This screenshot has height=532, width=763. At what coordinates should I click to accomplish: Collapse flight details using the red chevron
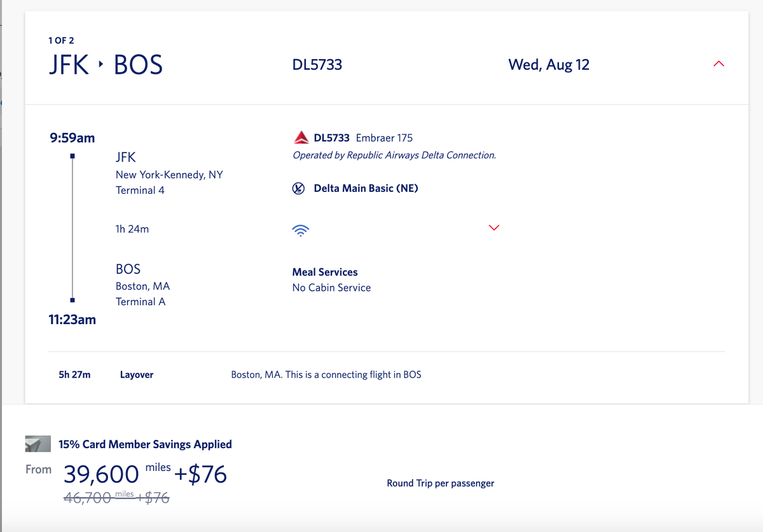[718, 63]
